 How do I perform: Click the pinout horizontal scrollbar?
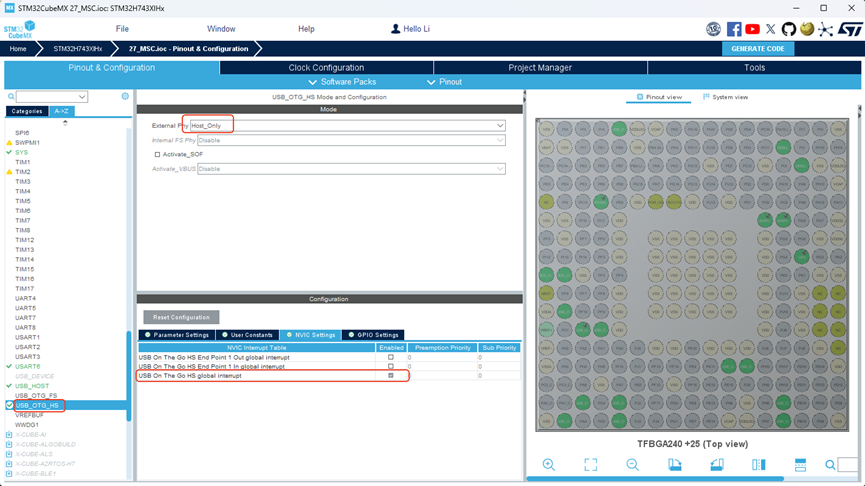coord(655,478)
